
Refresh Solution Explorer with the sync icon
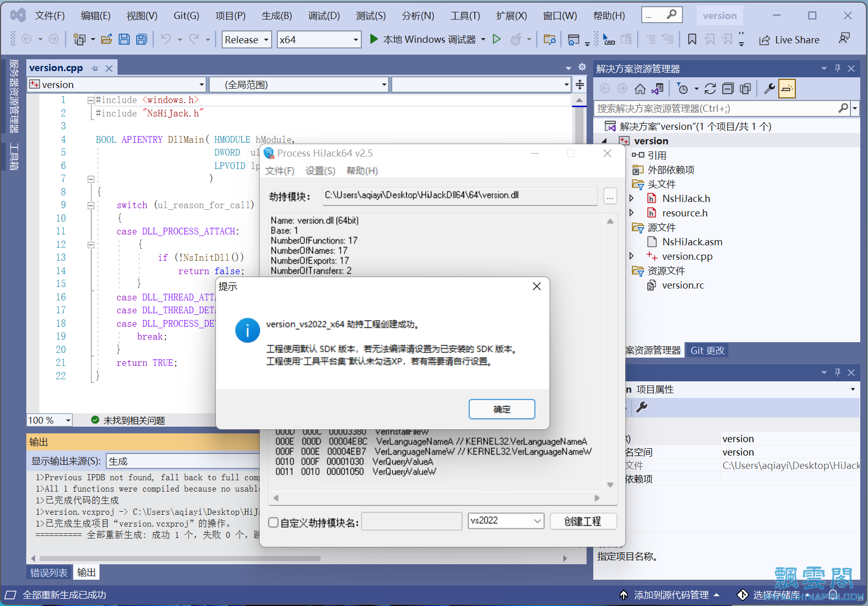coord(710,89)
